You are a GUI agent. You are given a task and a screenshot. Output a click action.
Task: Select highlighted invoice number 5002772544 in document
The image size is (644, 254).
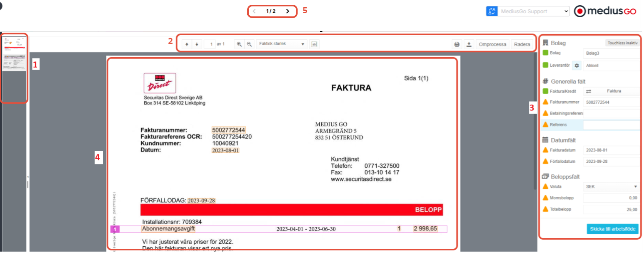coord(228,130)
